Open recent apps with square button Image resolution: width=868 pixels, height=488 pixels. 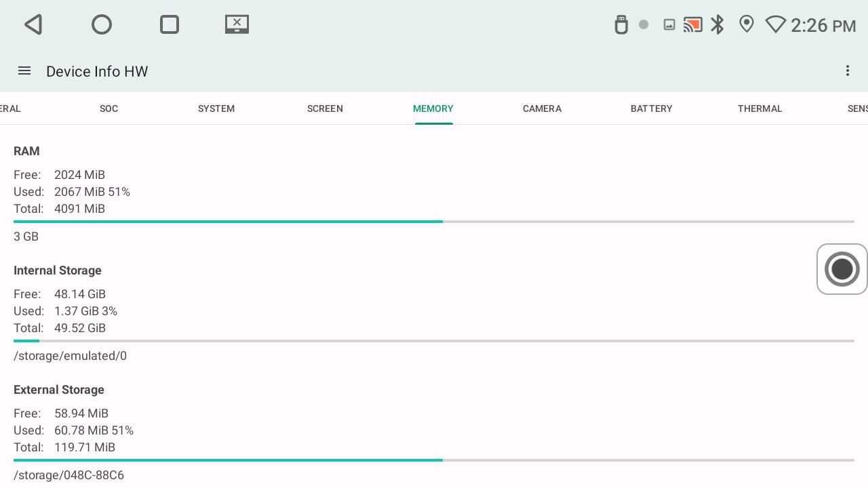tap(169, 25)
